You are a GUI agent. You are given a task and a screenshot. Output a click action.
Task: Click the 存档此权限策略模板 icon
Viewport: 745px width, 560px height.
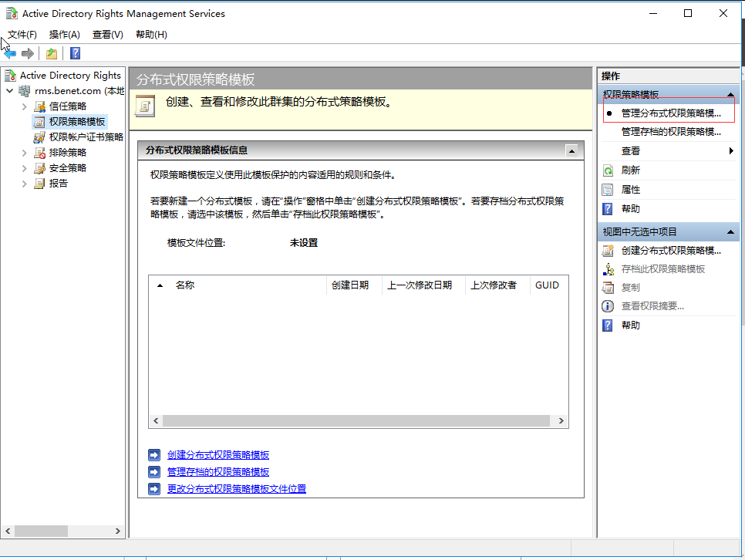[x=608, y=269]
